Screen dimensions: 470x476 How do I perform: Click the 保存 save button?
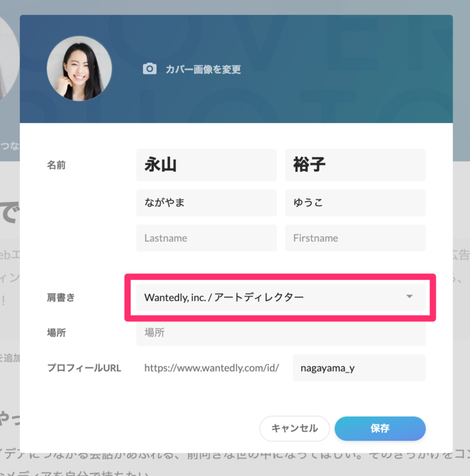(x=380, y=429)
